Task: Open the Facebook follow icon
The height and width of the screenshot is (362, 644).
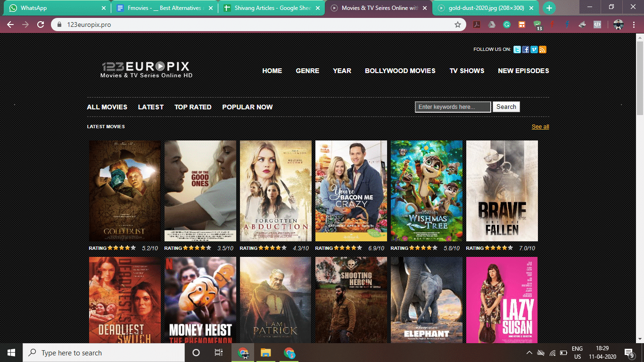Action: point(526,49)
